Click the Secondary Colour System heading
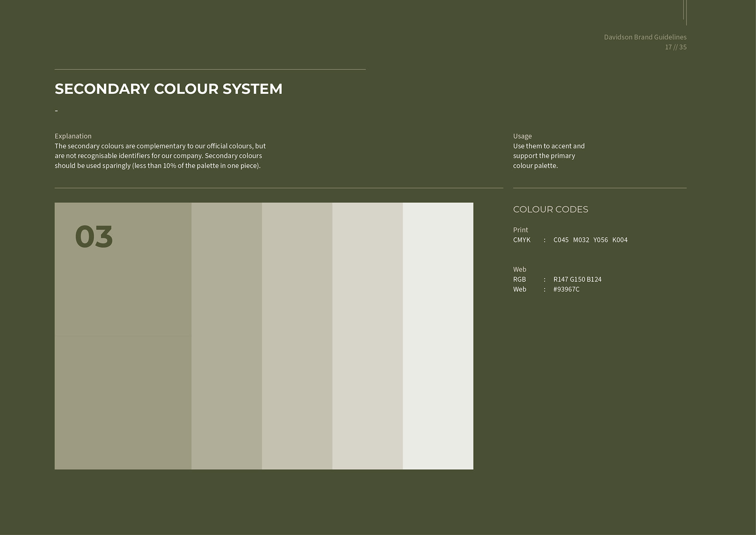This screenshot has width=756, height=535. pyautogui.click(x=169, y=89)
